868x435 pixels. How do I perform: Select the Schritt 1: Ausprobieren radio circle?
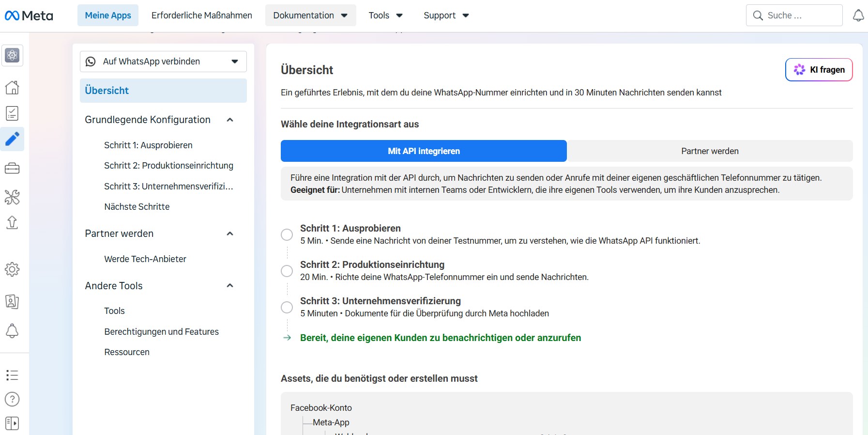pyautogui.click(x=287, y=234)
